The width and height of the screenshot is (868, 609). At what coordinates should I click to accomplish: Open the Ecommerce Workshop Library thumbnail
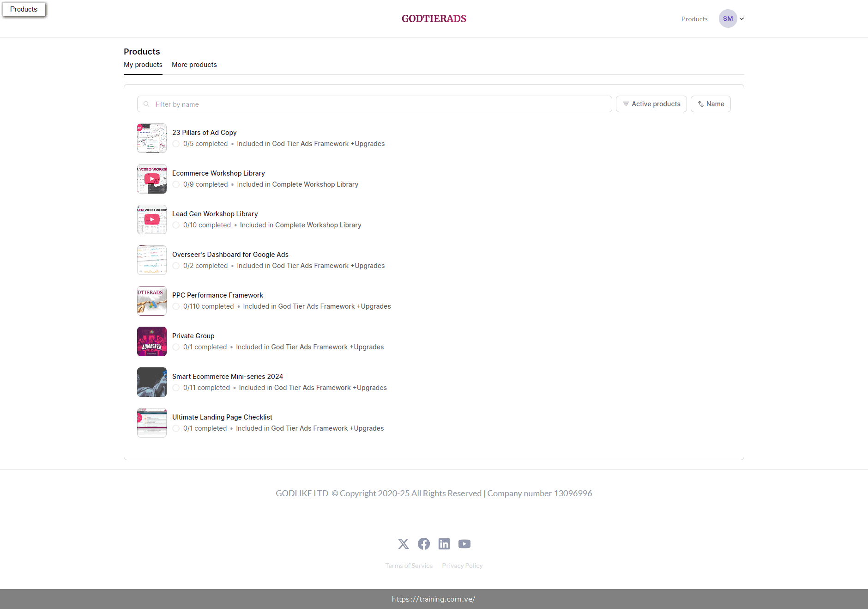click(x=151, y=179)
